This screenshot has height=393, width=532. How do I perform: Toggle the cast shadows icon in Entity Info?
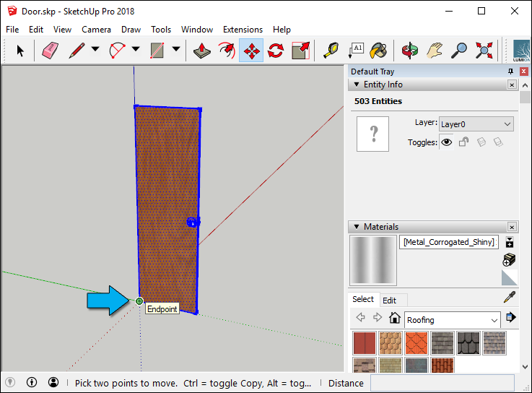pos(481,143)
